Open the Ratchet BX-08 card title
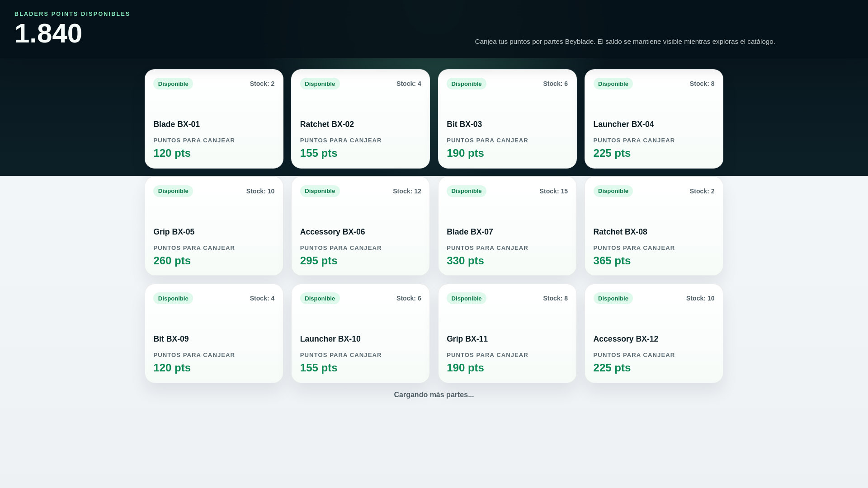This screenshot has height=488, width=868. point(620,232)
